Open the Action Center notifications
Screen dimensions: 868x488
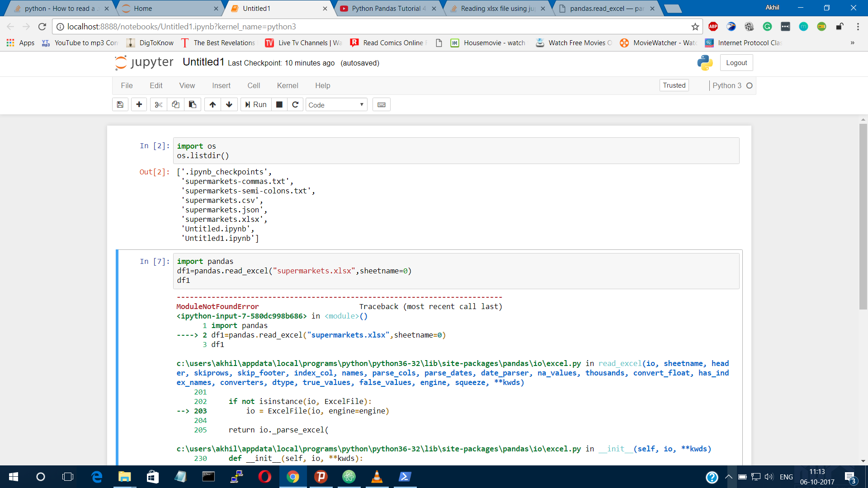tap(850, 478)
